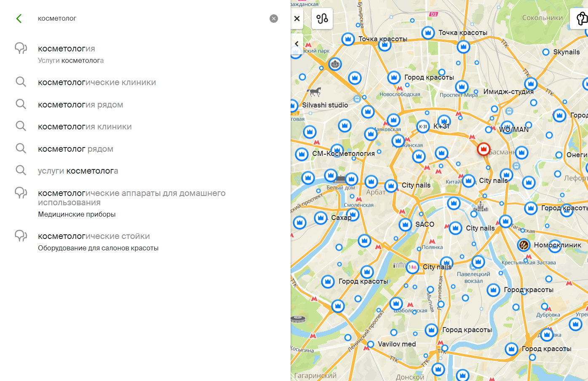
Task: Open 'Имидж-студия' map marker
Action: (476, 91)
